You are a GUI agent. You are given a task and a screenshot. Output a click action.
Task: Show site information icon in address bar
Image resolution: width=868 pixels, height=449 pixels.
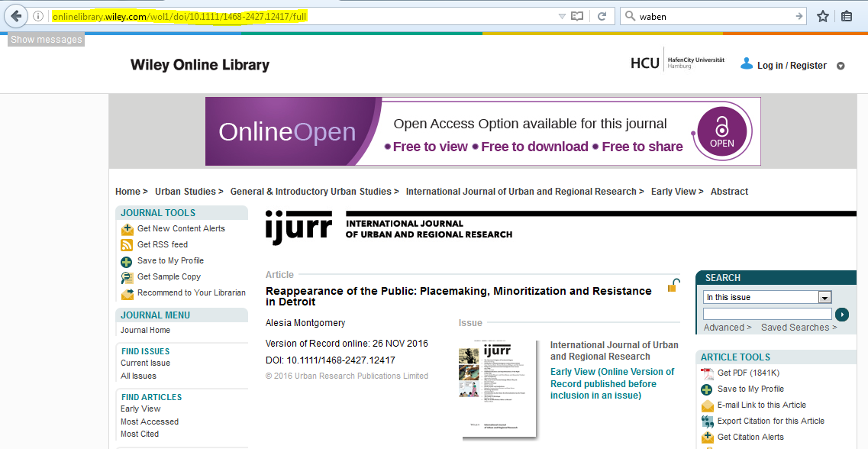coord(38,16)
